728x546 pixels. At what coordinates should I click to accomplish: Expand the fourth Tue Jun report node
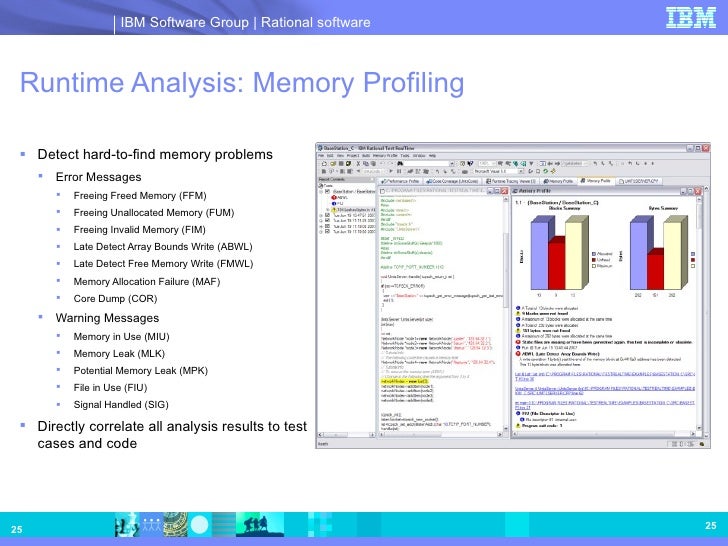coord(321,232)
